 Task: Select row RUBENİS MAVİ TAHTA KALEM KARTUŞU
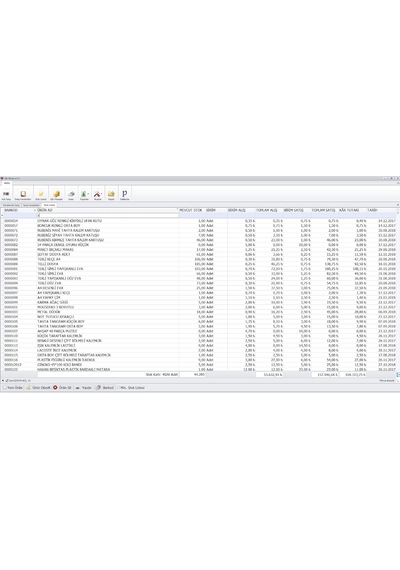coord(200,230)
